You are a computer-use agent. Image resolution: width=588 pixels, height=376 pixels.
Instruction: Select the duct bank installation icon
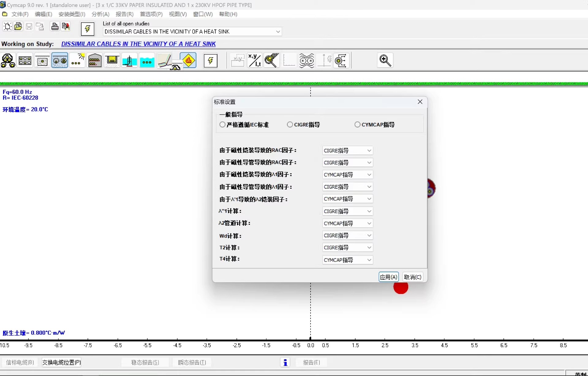[25, 61]
